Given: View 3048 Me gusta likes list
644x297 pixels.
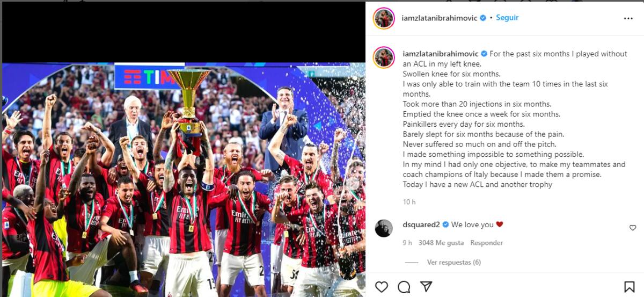Looking at the screenshot, I should tap(441, 243).
